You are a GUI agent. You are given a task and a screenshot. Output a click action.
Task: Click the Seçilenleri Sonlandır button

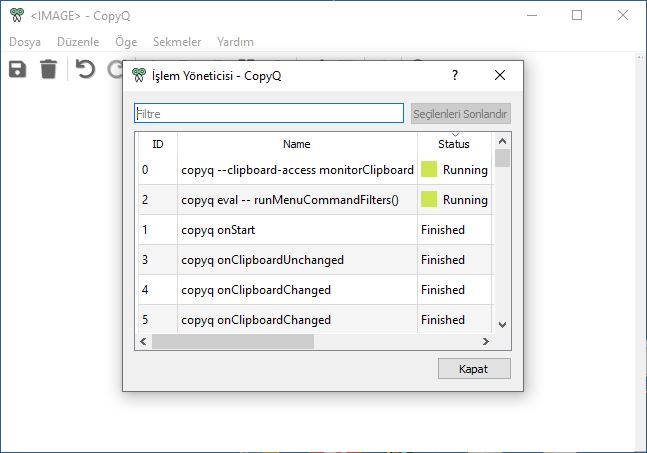[x=460, y=113]
